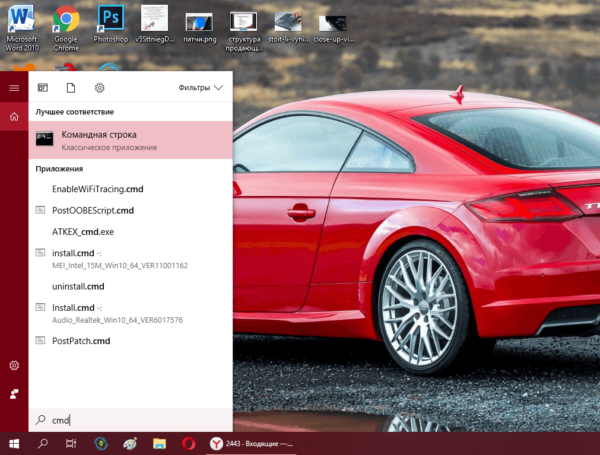
Task: Open PostPatch.cmd result
Action: tap(130, 341)
